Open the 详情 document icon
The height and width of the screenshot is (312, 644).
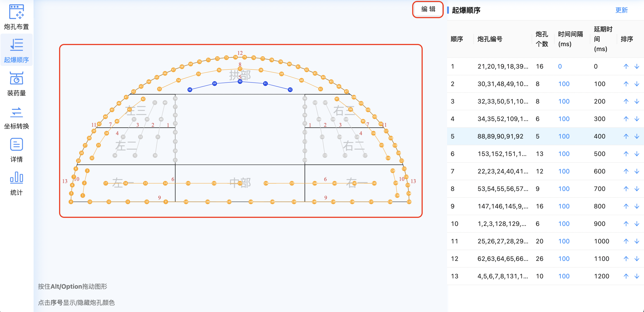[17, 145]
